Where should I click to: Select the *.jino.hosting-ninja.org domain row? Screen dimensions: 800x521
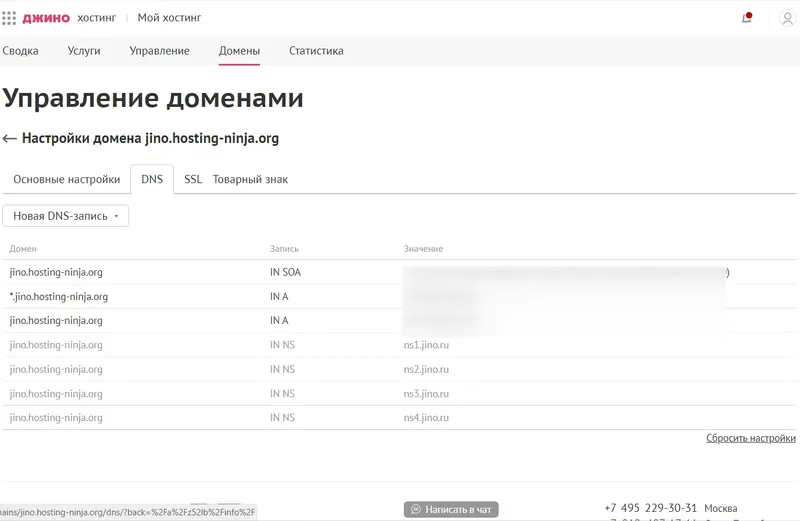click(x=399, y=296)
